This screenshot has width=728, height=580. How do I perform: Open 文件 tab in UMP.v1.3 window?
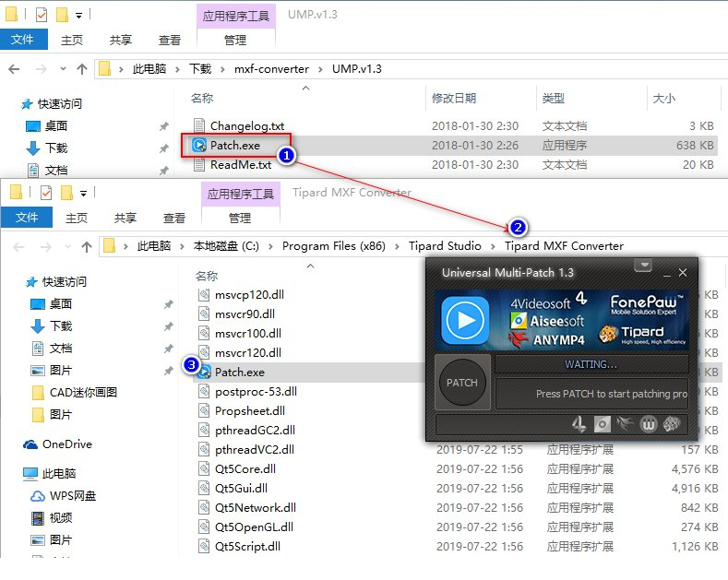23,40
